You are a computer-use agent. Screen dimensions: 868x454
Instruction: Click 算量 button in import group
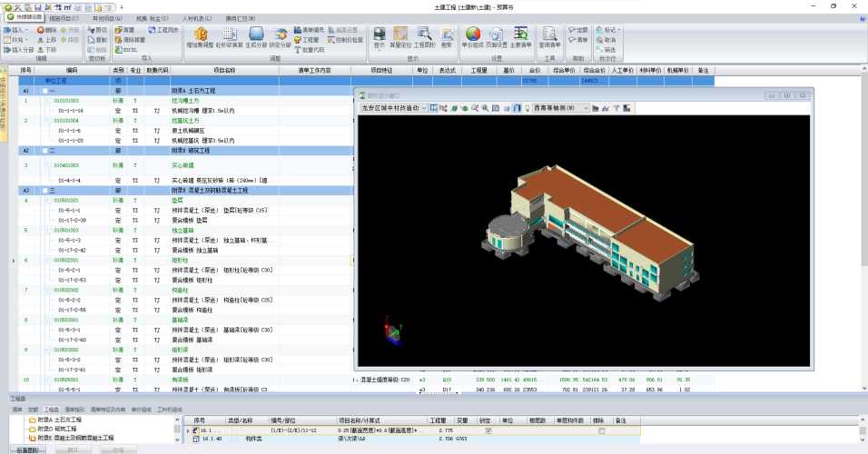124,30
